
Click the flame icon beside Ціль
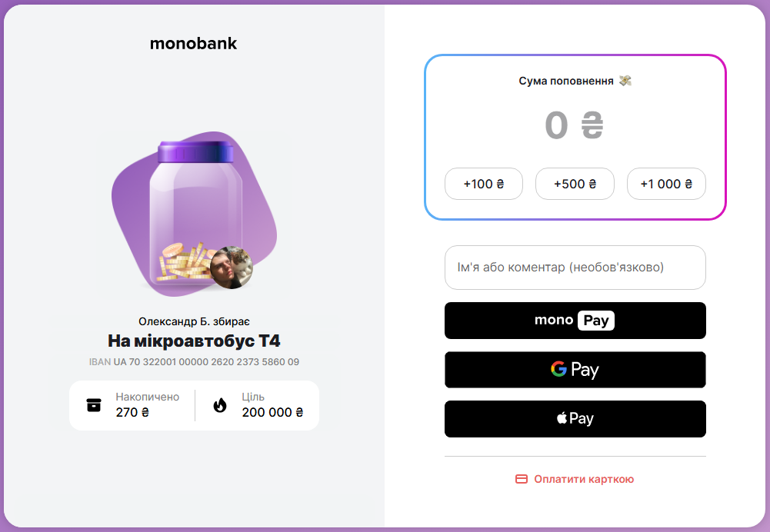[218, 404]
